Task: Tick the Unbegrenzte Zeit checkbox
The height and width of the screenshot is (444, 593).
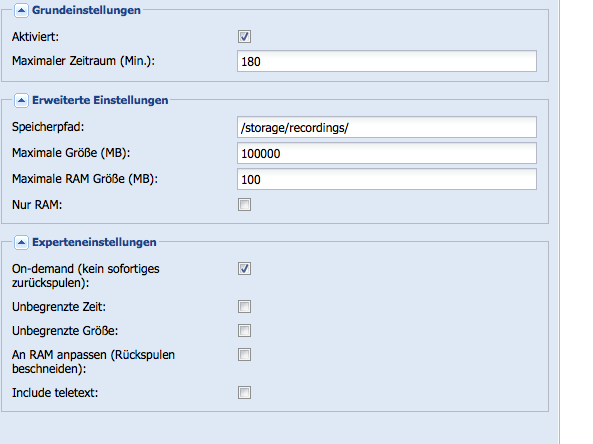Action: click(244, 306)
